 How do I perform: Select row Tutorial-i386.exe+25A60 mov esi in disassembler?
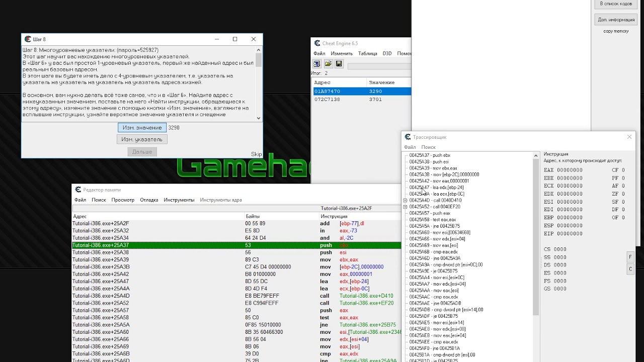[236, 332]
